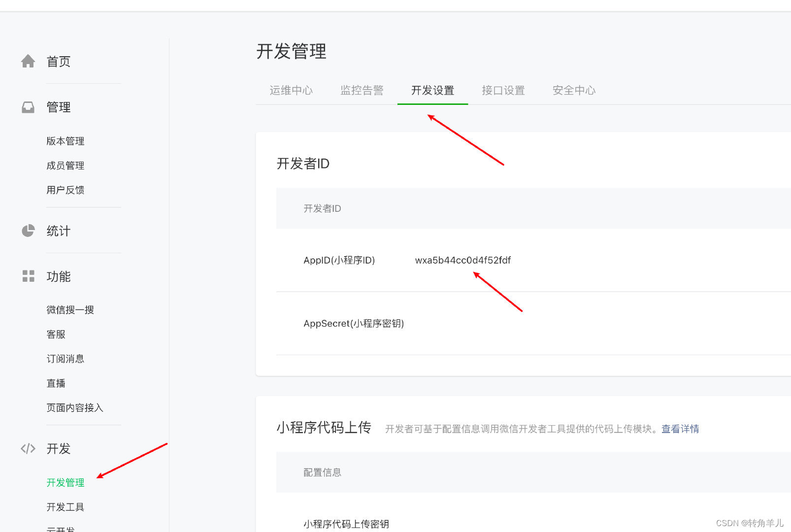Open the highlighted 开发管理 item

tap(66, 482)
